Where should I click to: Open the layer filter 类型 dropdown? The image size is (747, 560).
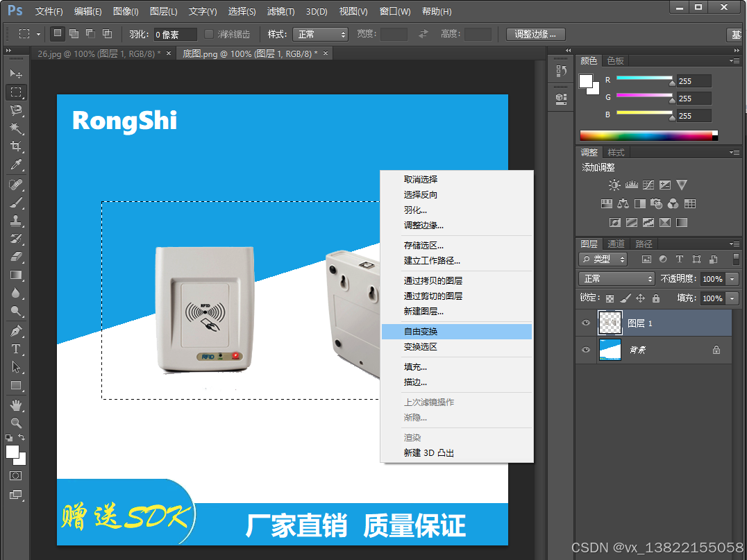603,259
